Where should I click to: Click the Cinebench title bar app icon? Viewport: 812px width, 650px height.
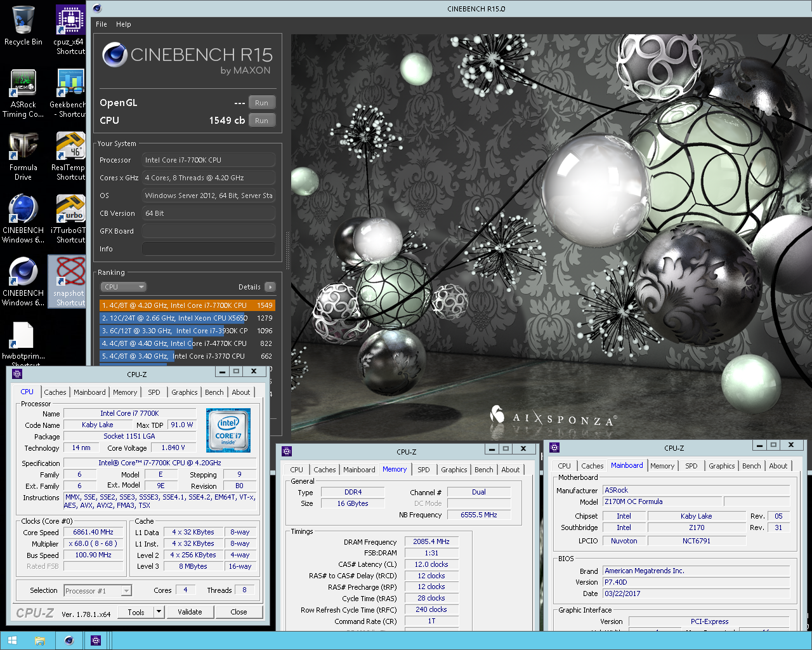pos(97,8)
